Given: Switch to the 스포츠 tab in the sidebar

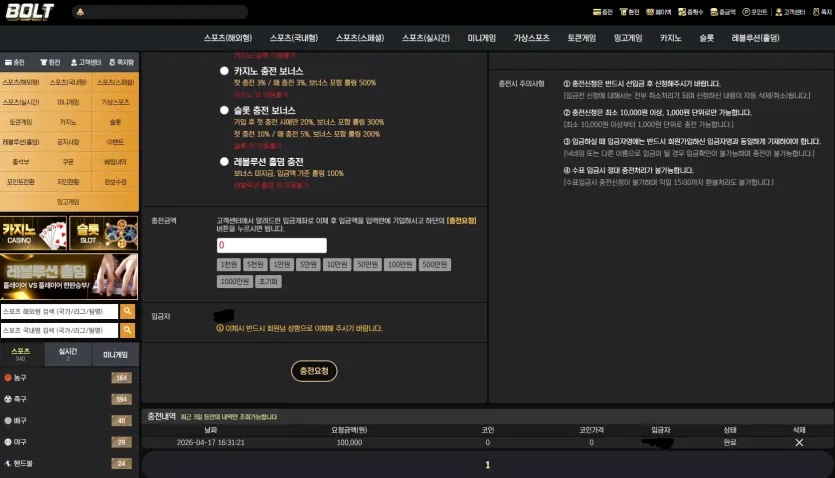Looking at the screenshot, I should click(x=21, y=355).
